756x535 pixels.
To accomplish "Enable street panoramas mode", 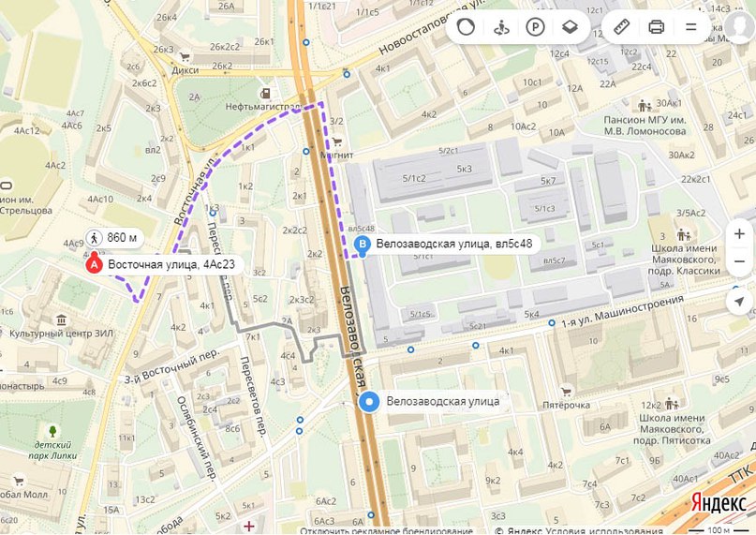I will 500,26.
